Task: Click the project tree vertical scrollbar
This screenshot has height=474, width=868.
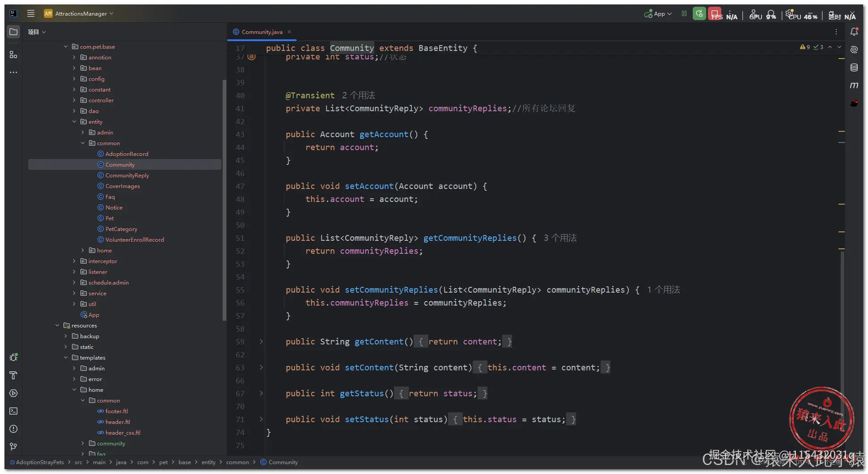Action: (x=224, y=199)
